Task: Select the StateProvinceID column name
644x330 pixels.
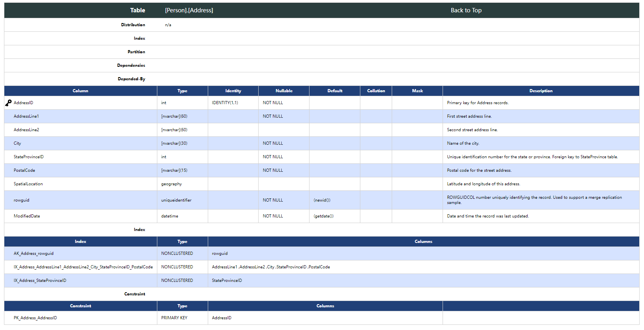Action: [x=29, y=157]
